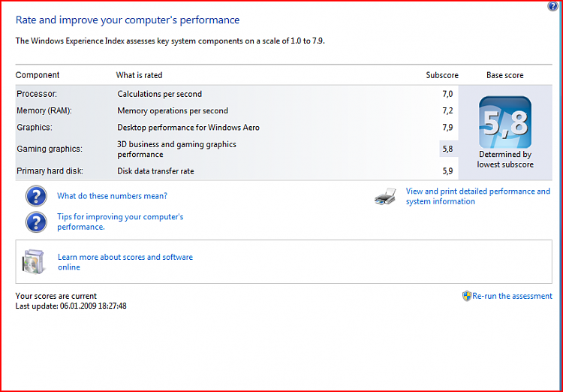Open 'What do these numbers mean?' link
Image resolution: width=563 pixels, height=392 pixels.
coord(112,196)
